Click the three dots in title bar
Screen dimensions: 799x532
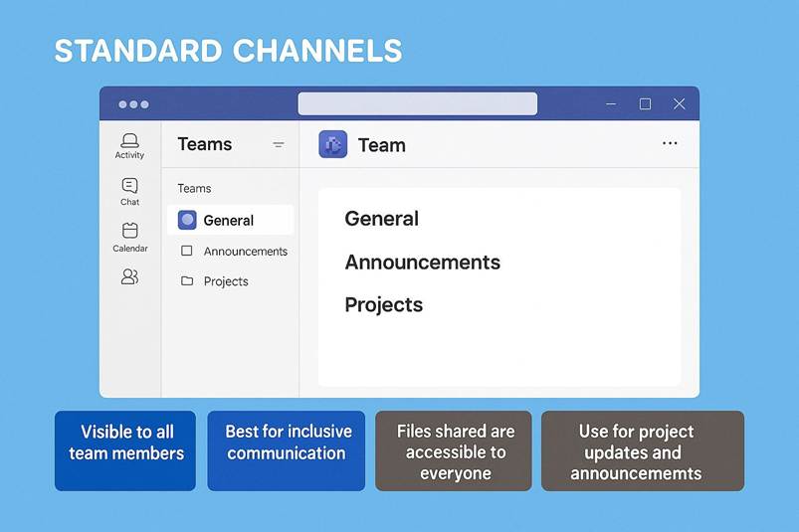tap(133, 104)
